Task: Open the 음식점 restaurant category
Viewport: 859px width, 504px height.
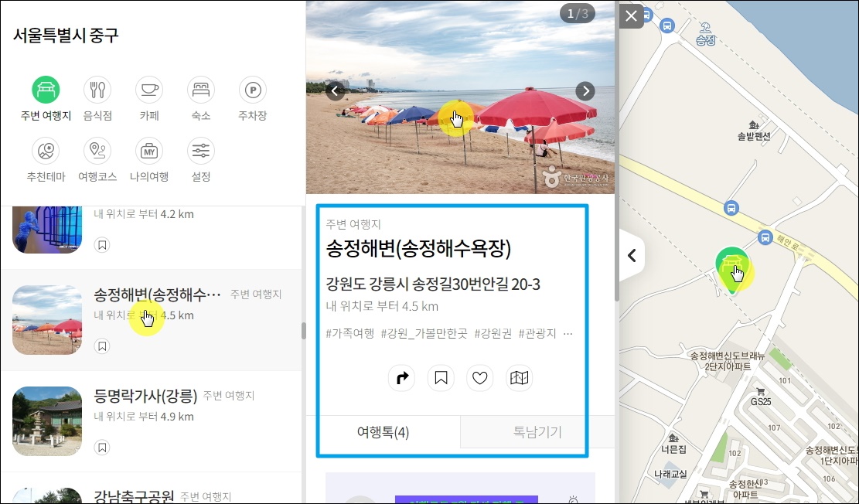Action: click(x=97, y=90)
